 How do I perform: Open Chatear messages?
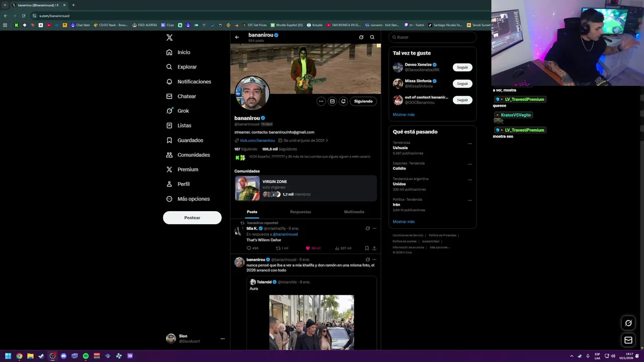[181, 96]
